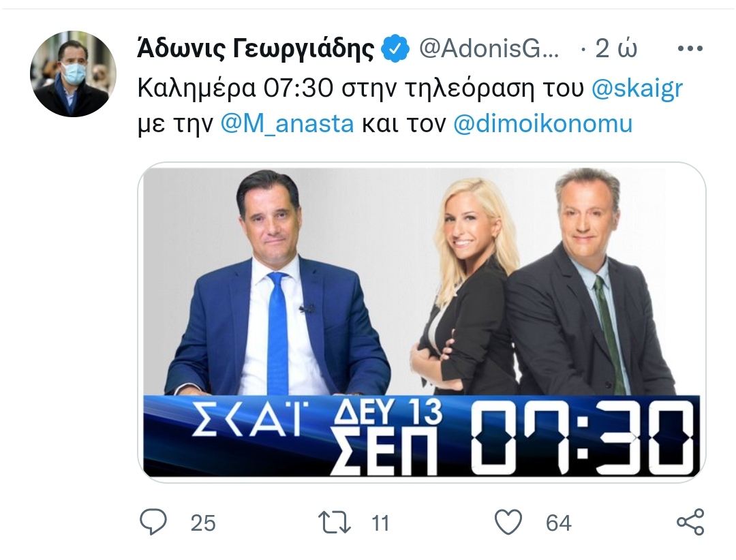Open the three-dot more options menu
The image size is (736, 560).
[x=690, y=48]
